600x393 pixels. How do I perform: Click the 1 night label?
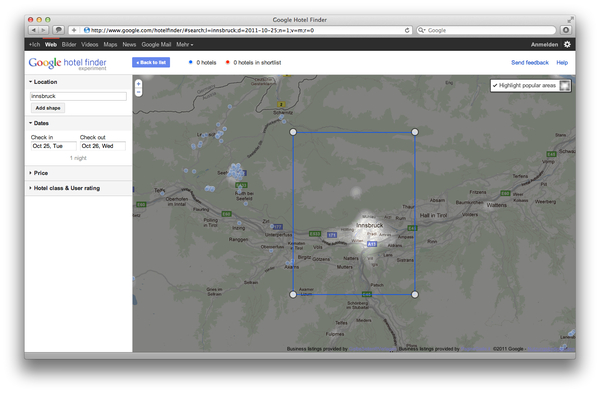point(78,158)
